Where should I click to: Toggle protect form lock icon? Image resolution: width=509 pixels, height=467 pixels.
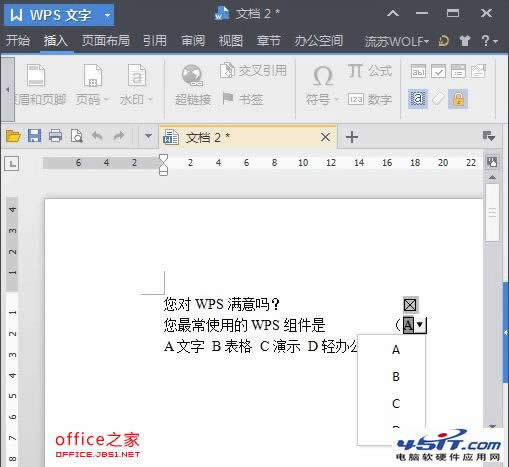[458, 99]
